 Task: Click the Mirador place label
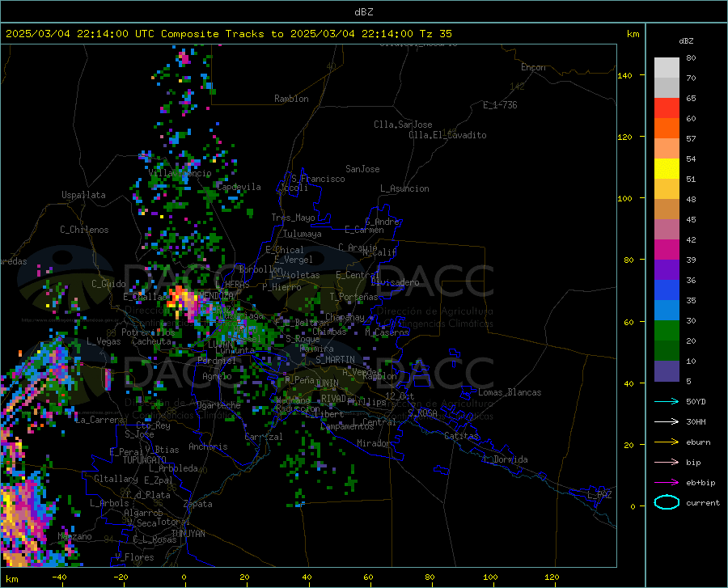point(373,443)
